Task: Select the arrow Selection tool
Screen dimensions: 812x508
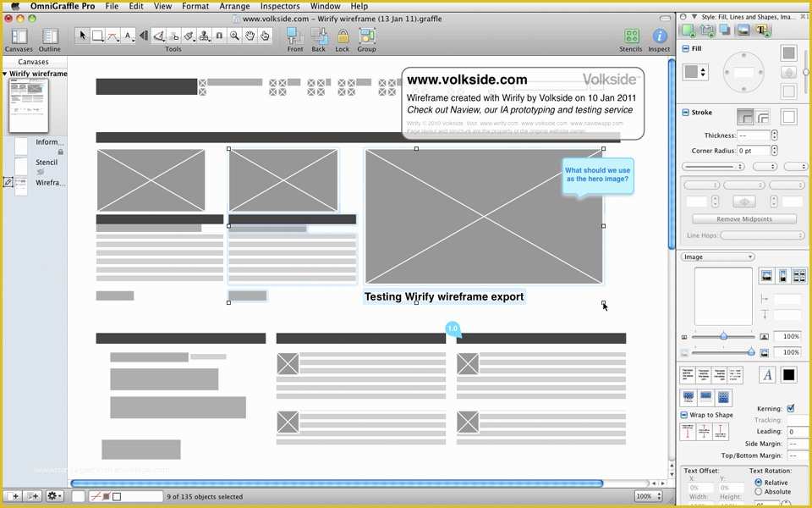Action: pyautogui.click(x=82, y=36)
